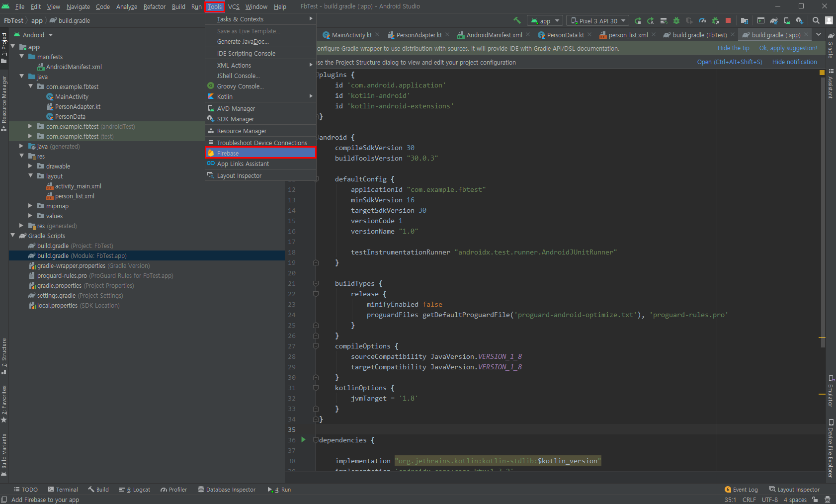Viewport: 836px width, 504px height.
Task: Toggle the Device File Explorer panel
Action: click(831, 448)
